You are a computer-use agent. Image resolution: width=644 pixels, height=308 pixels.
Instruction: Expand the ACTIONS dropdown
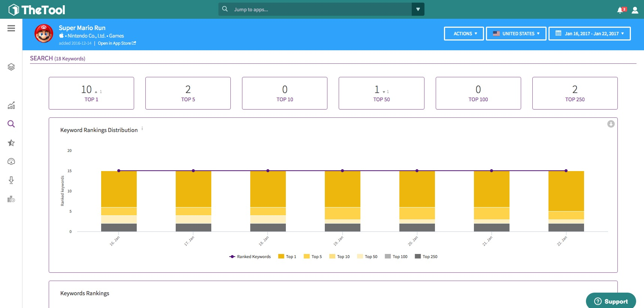464,33
